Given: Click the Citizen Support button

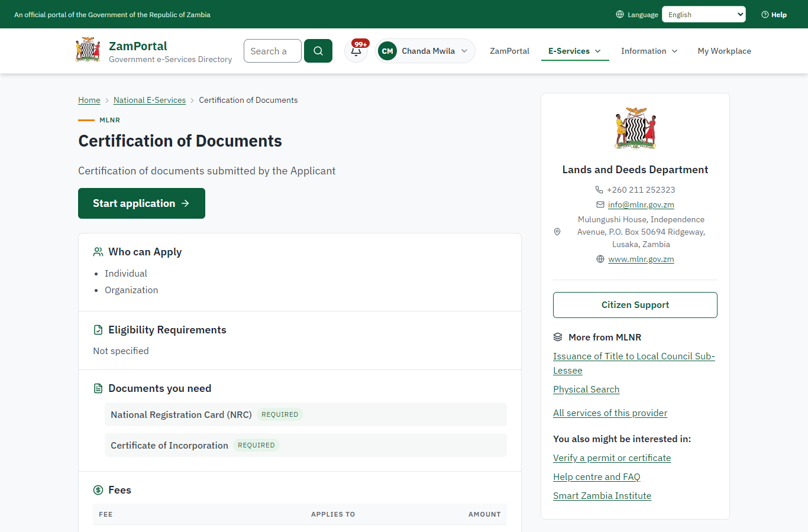Looking at the screenshot, I should click(x=635, y=305).
